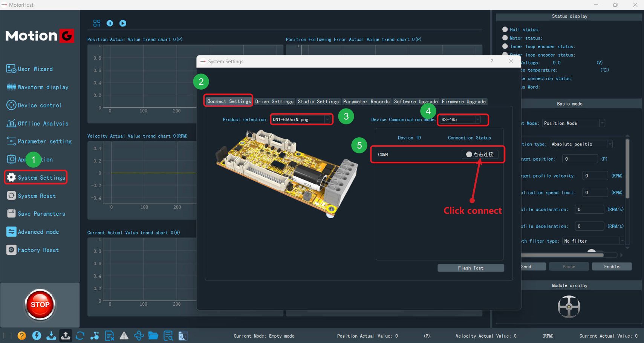The height and width of the screenshot is (343, 644).
Task: Click the Inner loop encoder status indicator
Action: (505, 46)
